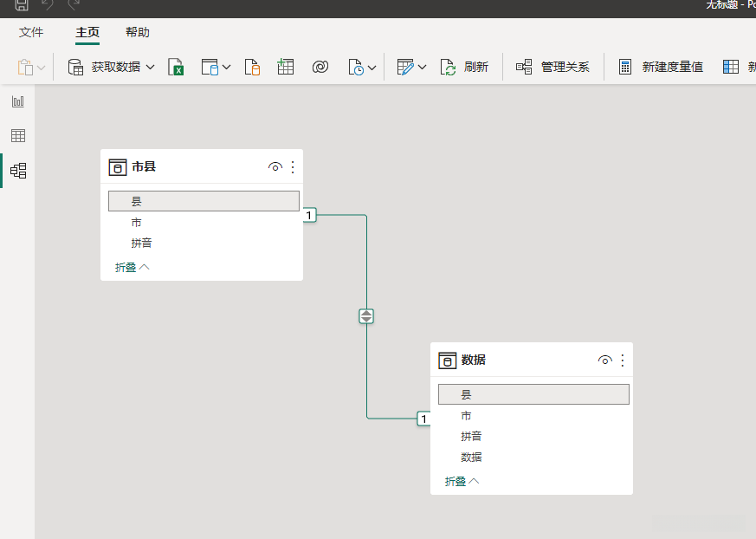This screenshot has height=539, width=756.
Task: Collapse the 市县 table with 折叠
Action: pyautogui.click(x=132, y=267)
